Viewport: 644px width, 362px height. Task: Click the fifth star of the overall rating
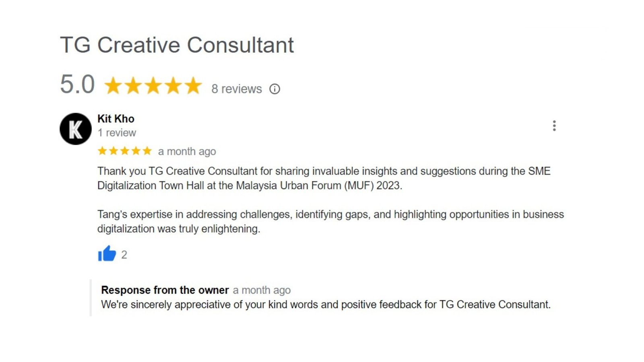click(194, 86)
